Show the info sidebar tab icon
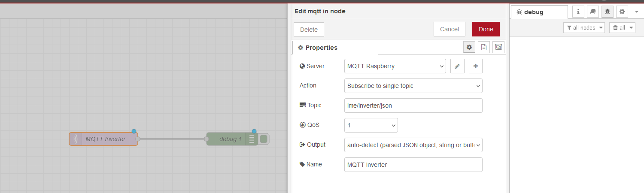Viewport: 644px width, 193px height. [578, 12]
